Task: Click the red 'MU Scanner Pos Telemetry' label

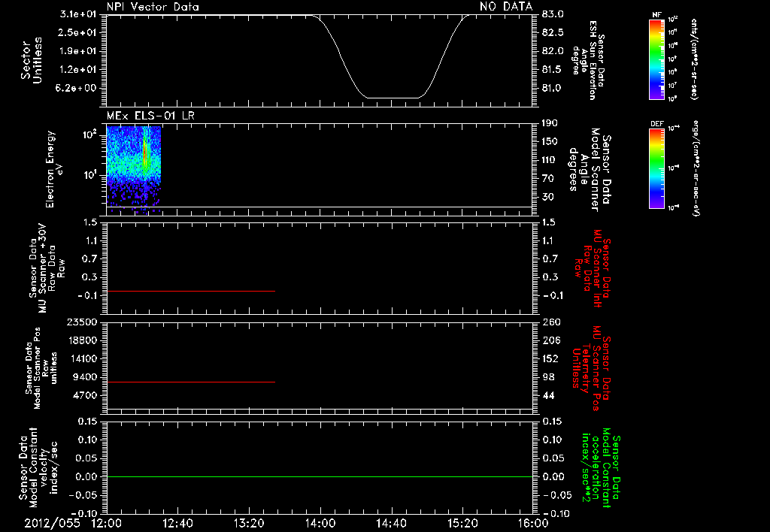Action: 591,369
